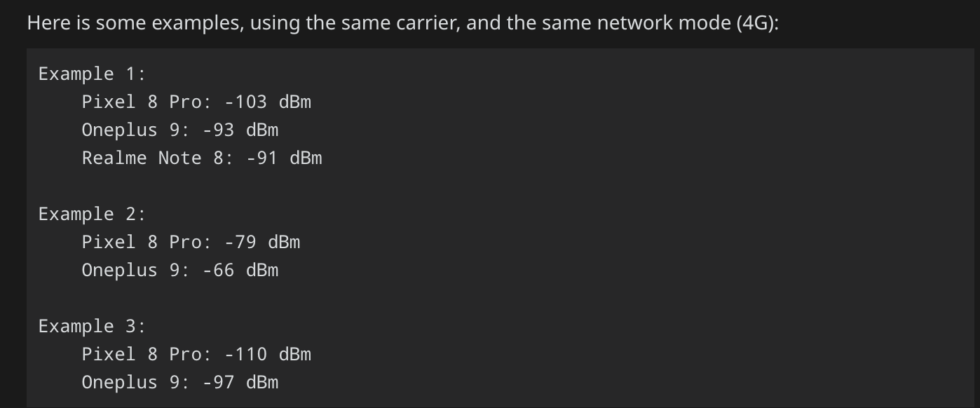Click the "Example 3:" heading line
The width and height of the screenshot is (980, 408).
pyautogui.click(x=92, y=326)
